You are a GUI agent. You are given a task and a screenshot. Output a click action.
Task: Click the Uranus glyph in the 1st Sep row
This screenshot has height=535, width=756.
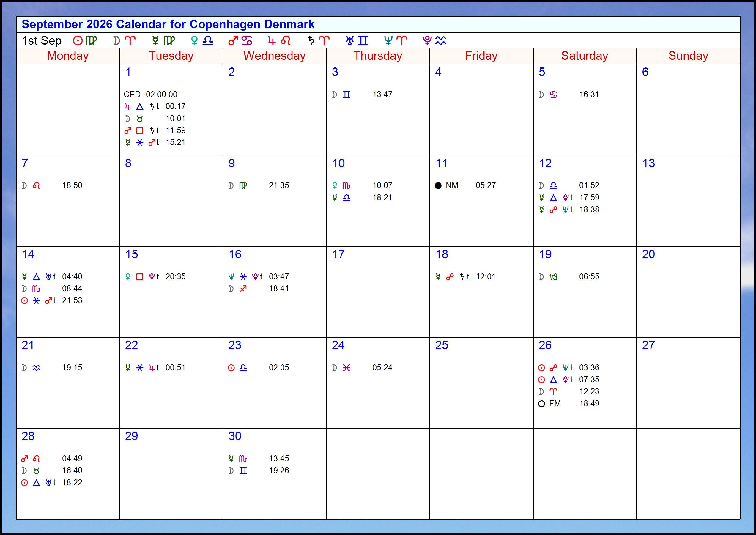(350, 41)
